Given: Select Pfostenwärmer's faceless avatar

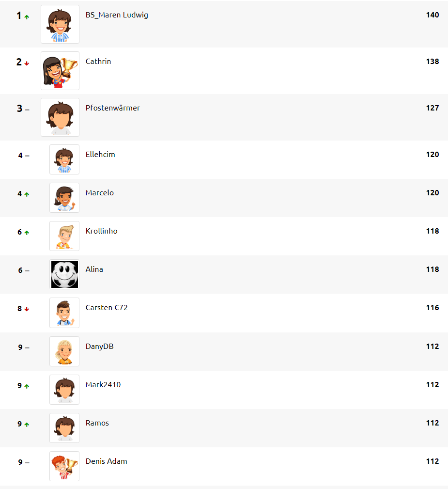Looking at the screenshot, I should (60, 117).
